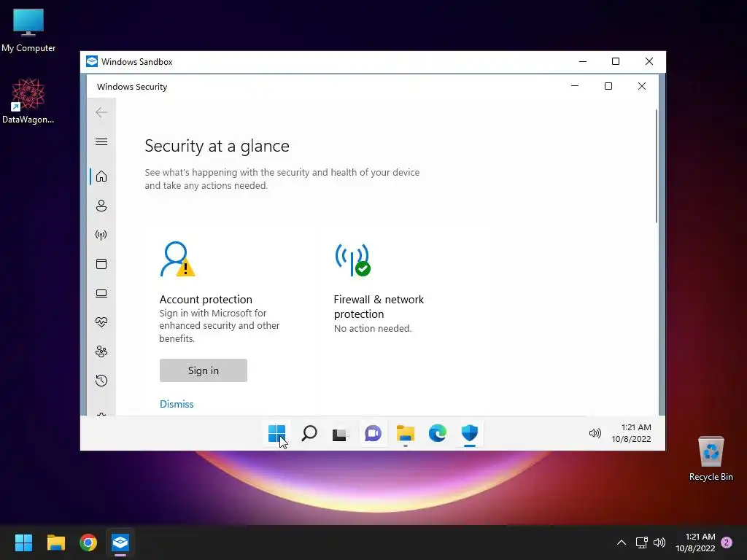Select the DataWagon desktop shortcut
Image resolution: width=747 pixels, height=560 pixels.
pos(28,101)
